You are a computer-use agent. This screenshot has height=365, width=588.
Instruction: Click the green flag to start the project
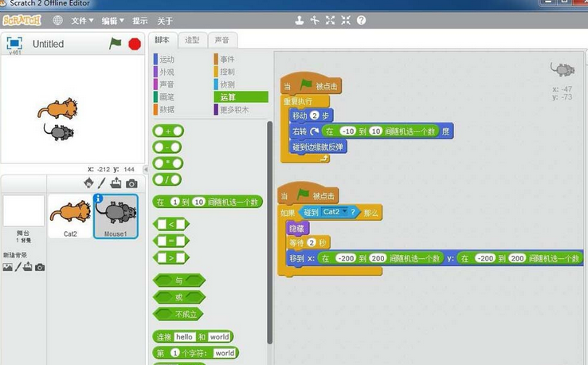pyautogui.click(x=115, y=44)
